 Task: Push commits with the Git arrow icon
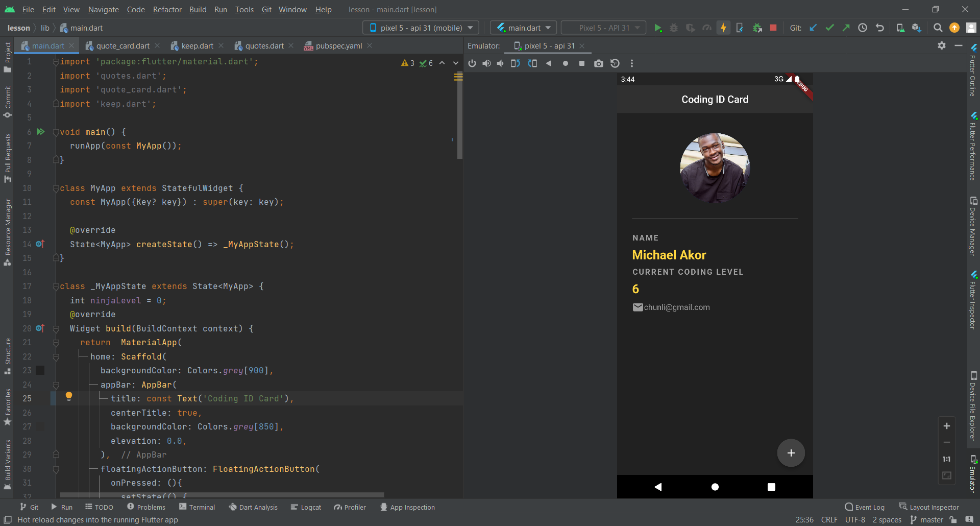tap(846, 28)
